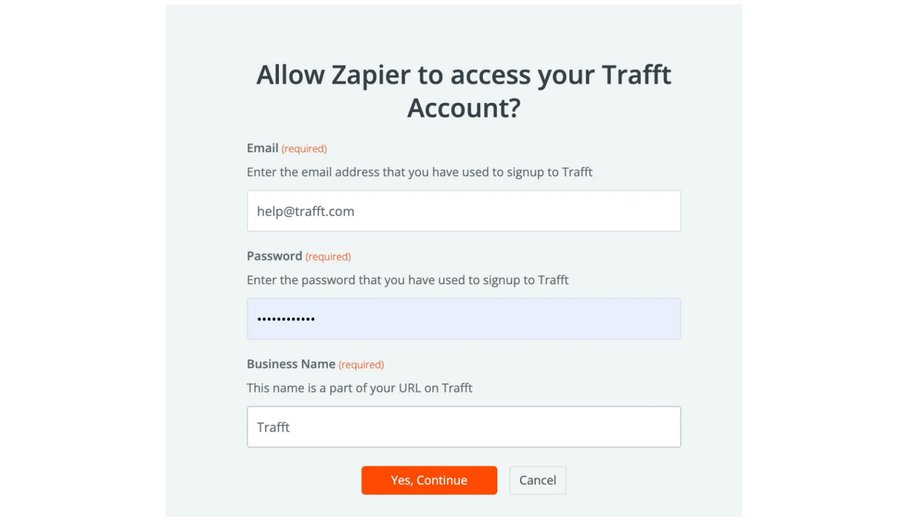Click the Trafft value in Business Name
This screenshot has width=920, height=517.
273,427
